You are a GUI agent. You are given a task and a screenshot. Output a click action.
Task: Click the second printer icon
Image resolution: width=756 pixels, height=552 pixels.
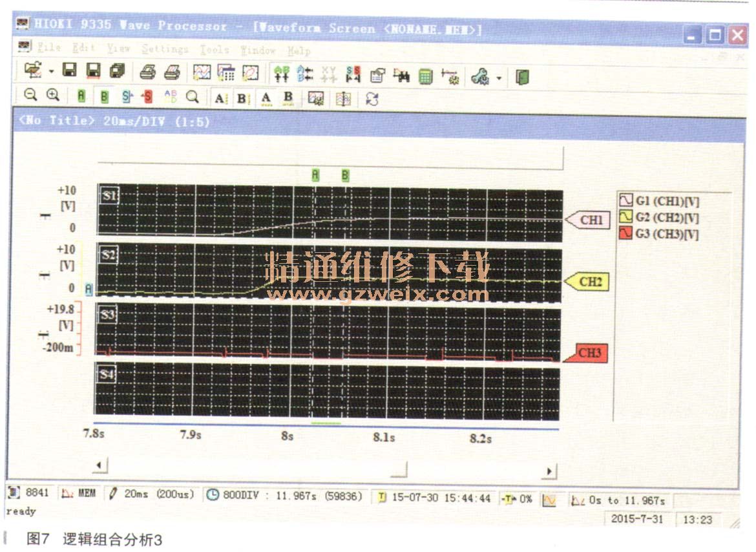coord(172,72)
